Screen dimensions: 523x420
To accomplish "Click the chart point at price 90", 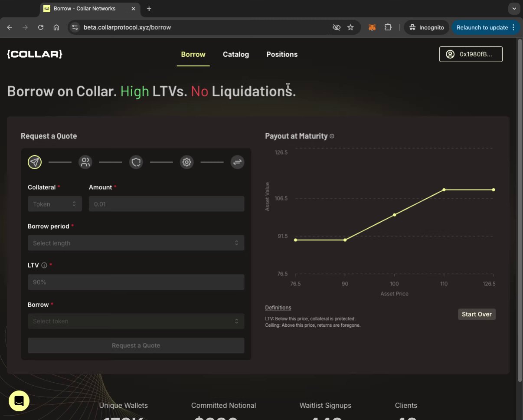I will click(345, 240).
